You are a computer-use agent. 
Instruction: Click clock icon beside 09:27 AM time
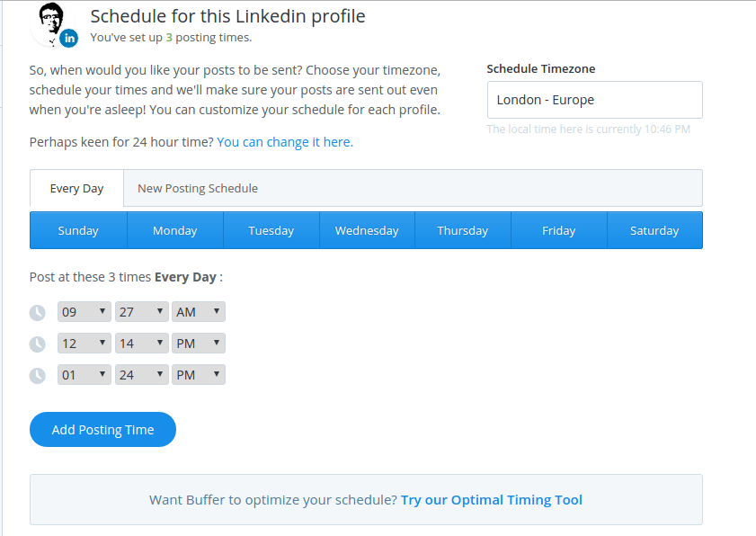(37, 313)
